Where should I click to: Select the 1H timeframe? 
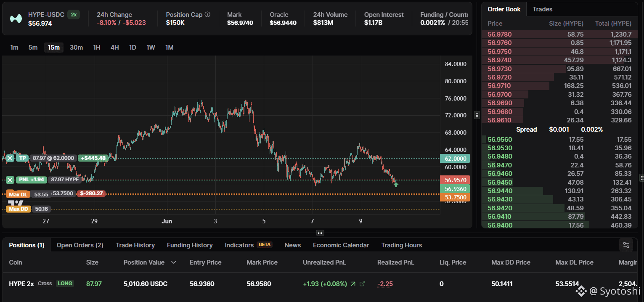pos(97,47)
